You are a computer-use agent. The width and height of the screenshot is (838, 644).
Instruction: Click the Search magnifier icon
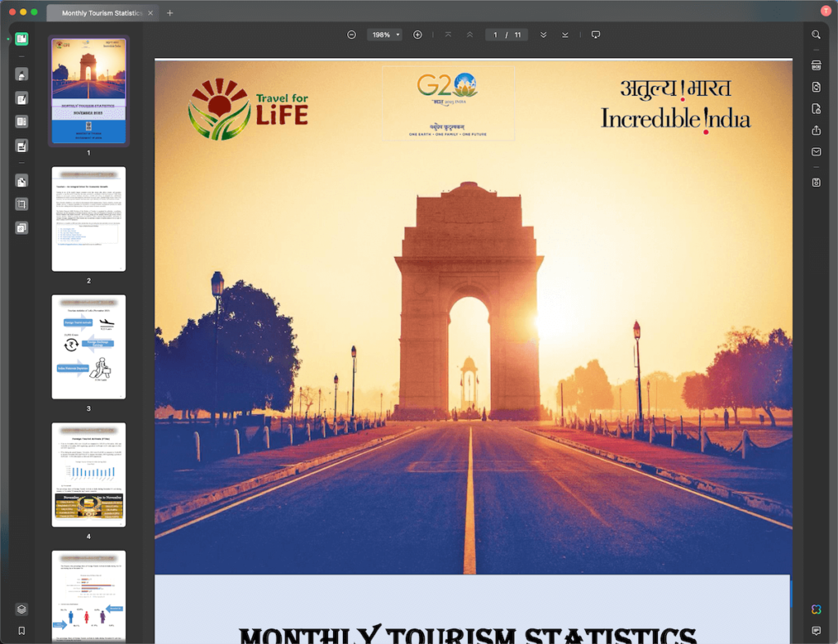point(816,34)
